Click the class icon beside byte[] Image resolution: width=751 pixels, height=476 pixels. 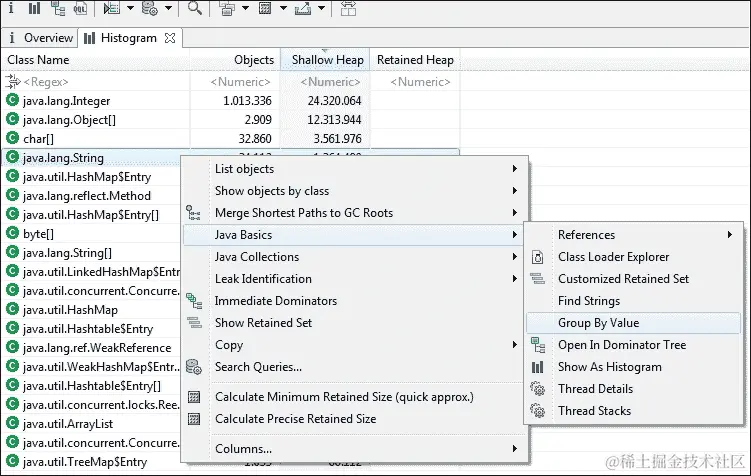click(12, 233)
